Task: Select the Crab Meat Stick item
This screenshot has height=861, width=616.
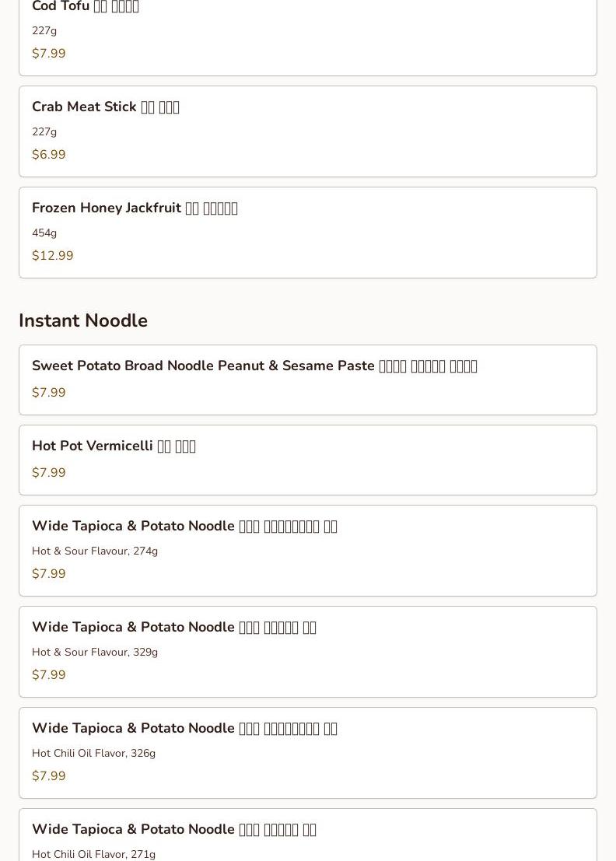Action: point(307,131)
